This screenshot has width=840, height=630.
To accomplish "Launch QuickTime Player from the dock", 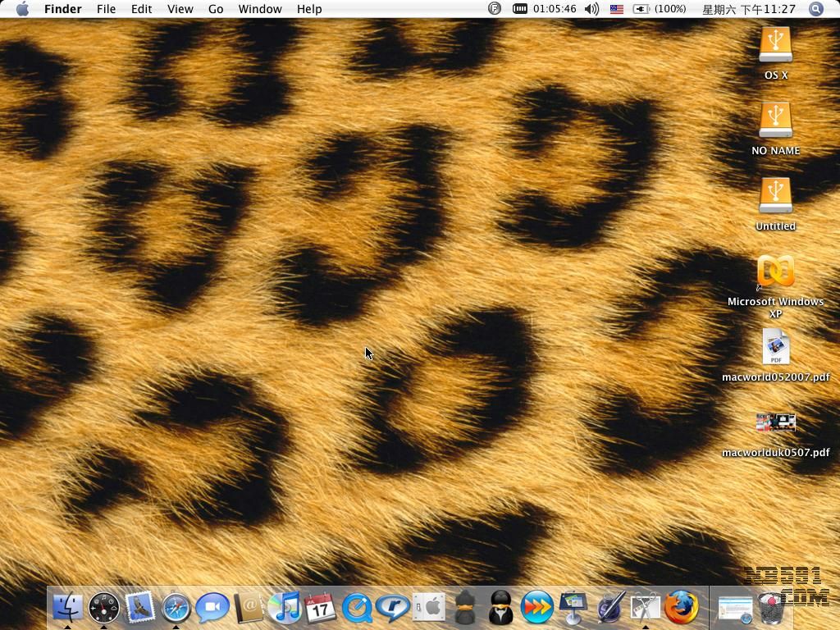I will pyautogui.click(x=357, y=608).
